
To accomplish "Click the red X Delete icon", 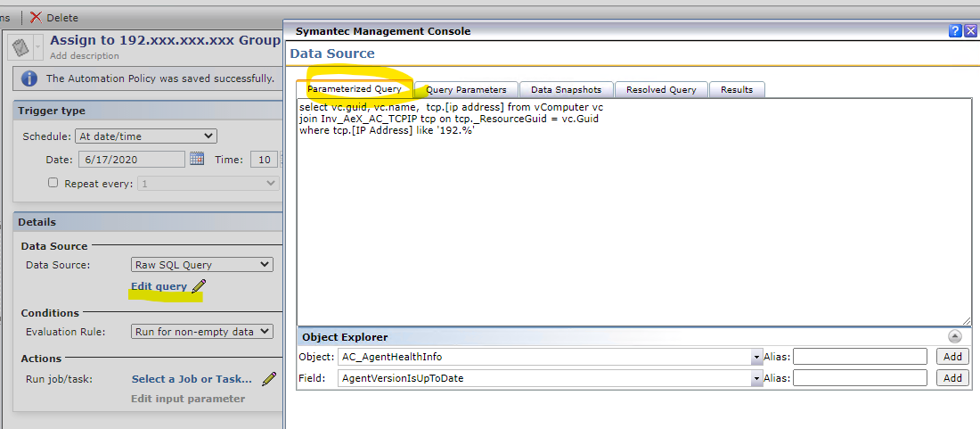I will (x=37, y=18).
